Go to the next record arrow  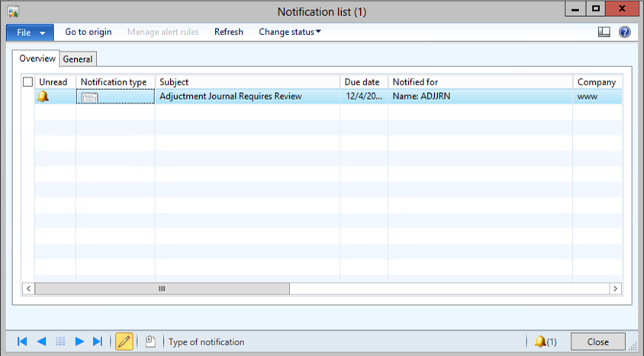79,342
